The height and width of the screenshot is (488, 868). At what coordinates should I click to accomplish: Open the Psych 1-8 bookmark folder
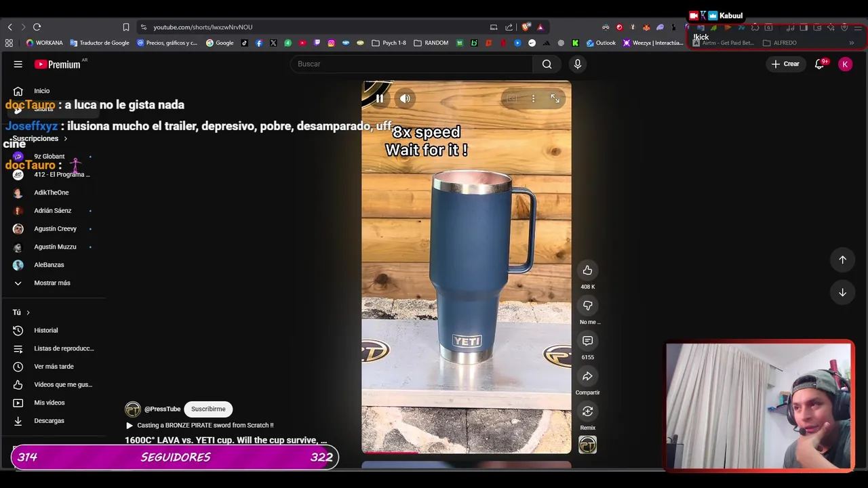(x=389, y=43)
